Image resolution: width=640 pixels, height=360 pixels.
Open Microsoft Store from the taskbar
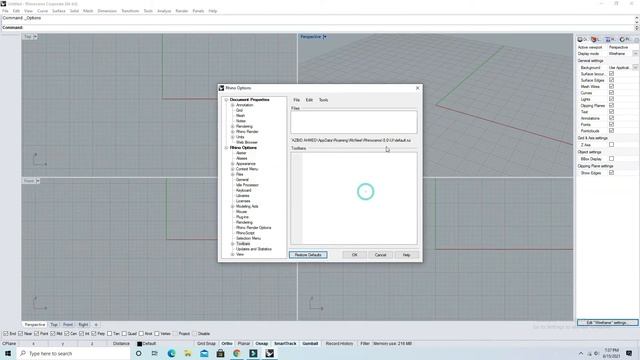pyautogui.click(x=220, y=353)
